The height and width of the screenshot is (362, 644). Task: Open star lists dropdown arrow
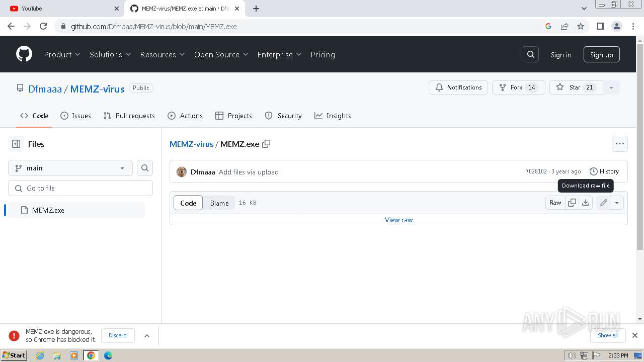pos(611,87)
